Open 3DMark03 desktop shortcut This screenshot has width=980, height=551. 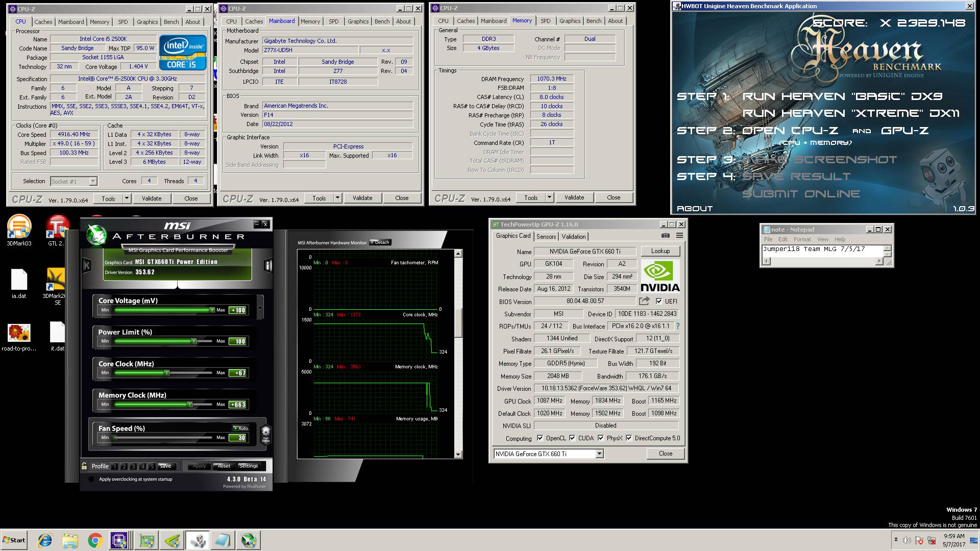click(19, 230)
